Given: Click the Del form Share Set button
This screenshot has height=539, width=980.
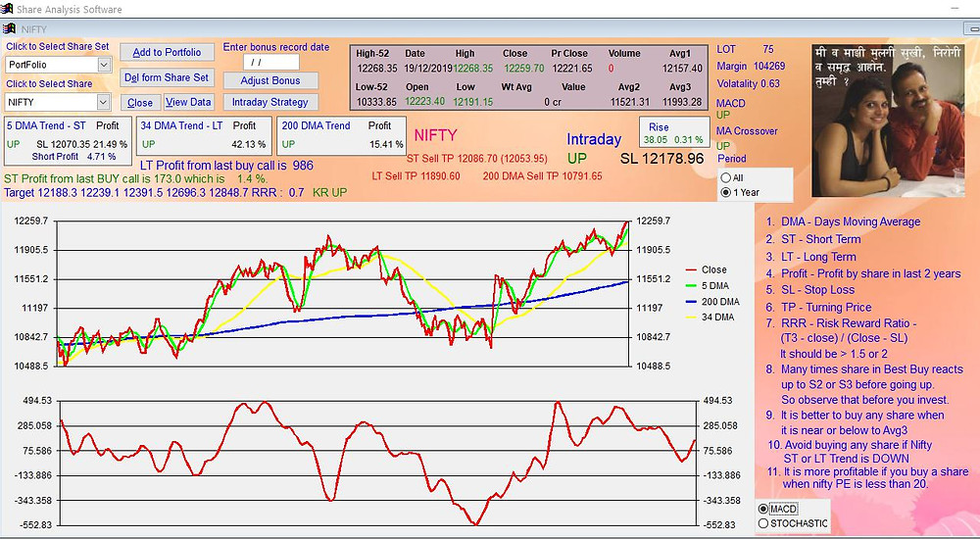Looking at the screenshot, I should (167, 77).
